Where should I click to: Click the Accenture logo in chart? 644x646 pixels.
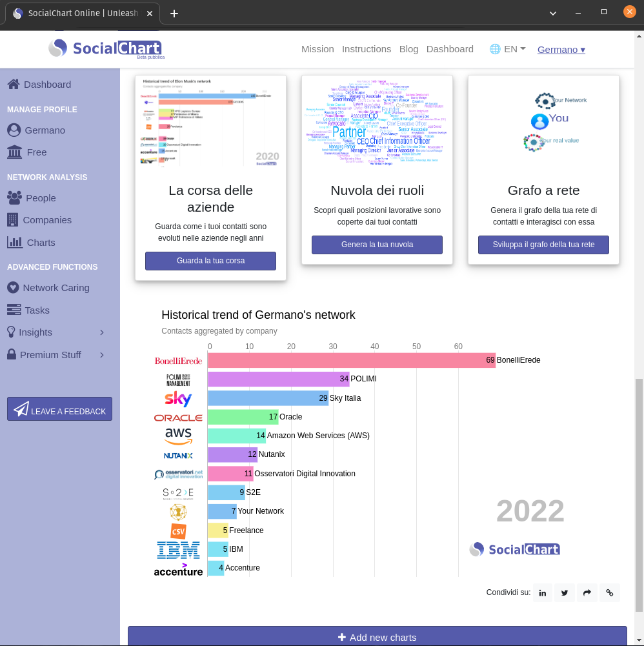tap(178, 570)
